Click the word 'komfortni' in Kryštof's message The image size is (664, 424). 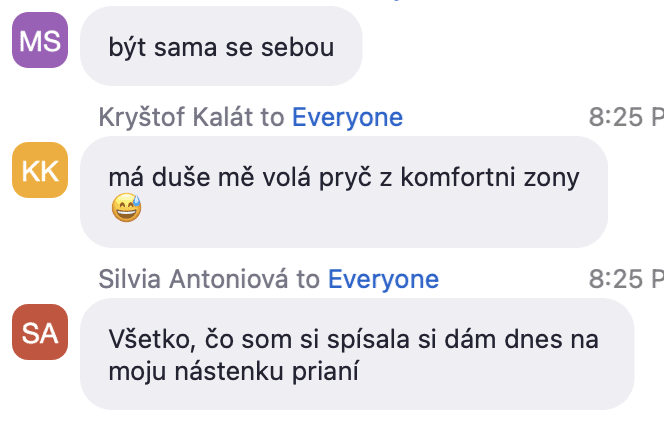point(458,177)
